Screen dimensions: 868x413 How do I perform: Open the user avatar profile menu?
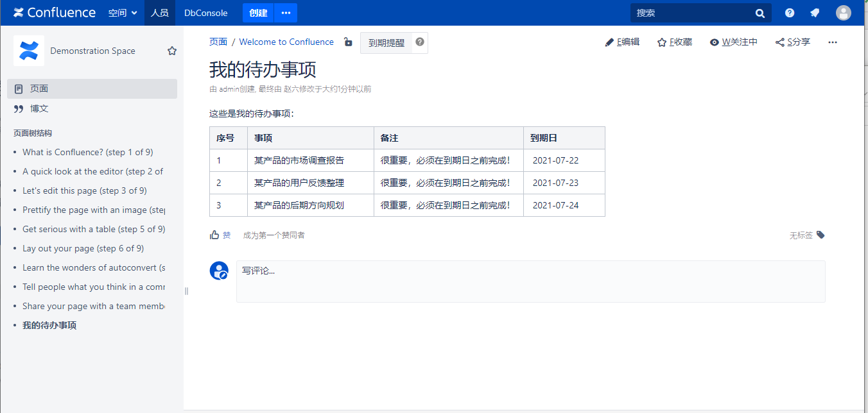844,13
